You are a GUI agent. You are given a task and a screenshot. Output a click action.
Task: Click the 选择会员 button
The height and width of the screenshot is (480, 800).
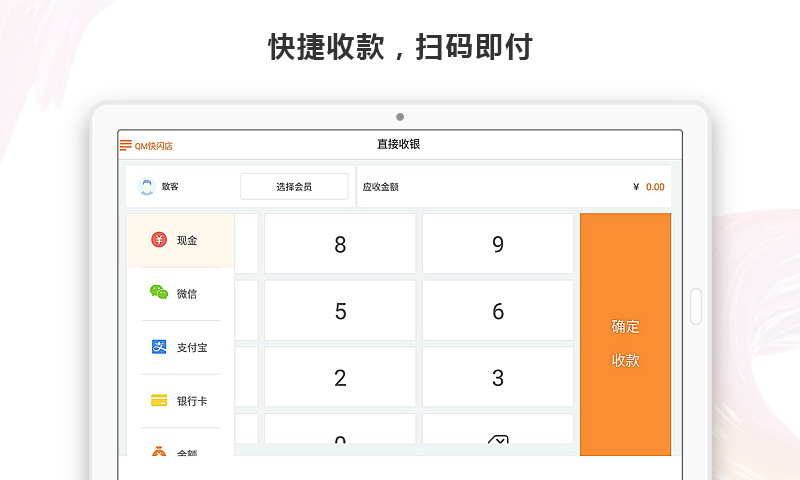[x=294, y=187]
